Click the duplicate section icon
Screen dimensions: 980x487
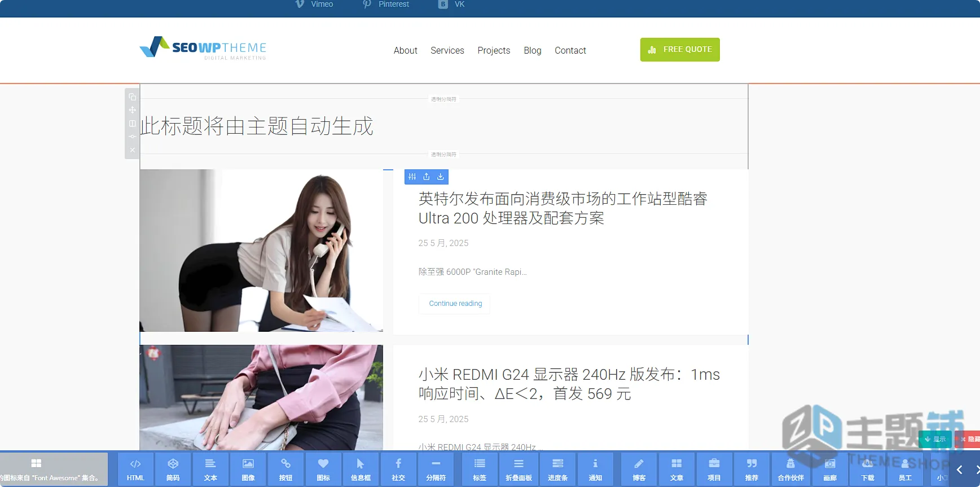pyautogui.click(x=132, y=96)
